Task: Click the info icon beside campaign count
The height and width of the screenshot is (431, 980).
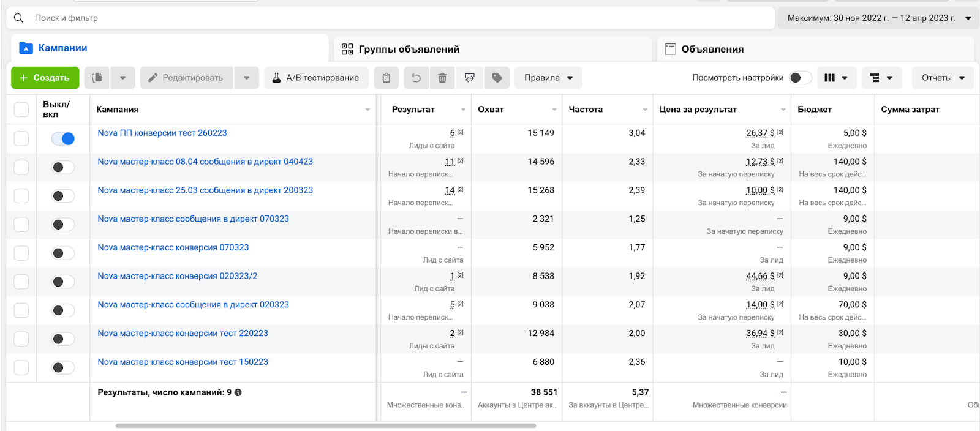Action: pyautogui.click(x=238, y=392)
